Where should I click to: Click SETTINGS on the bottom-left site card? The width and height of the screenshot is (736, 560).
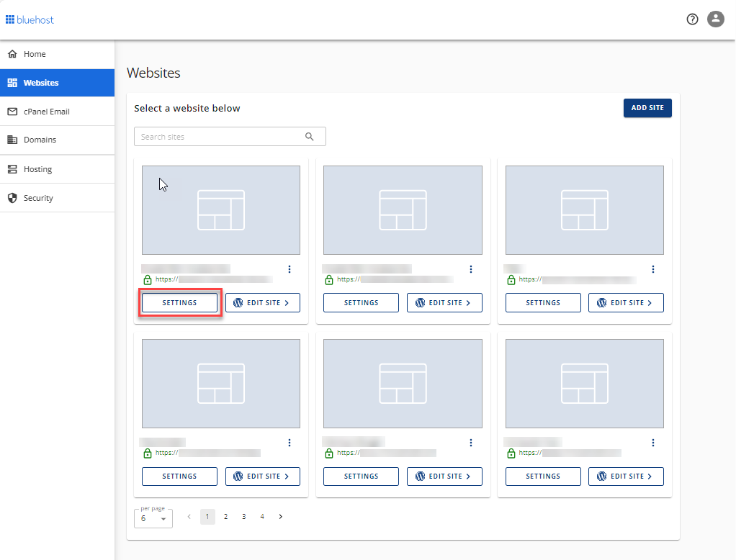(x=180, y=477)
